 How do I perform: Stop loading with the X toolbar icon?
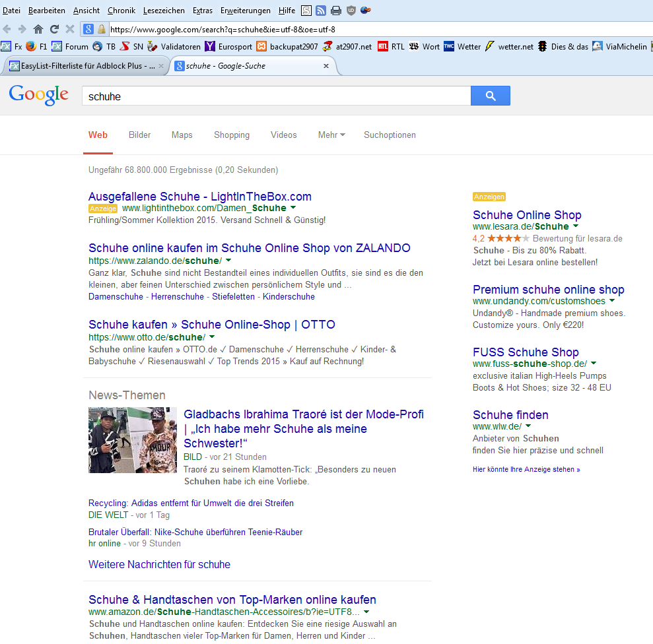tap(70, 29)
